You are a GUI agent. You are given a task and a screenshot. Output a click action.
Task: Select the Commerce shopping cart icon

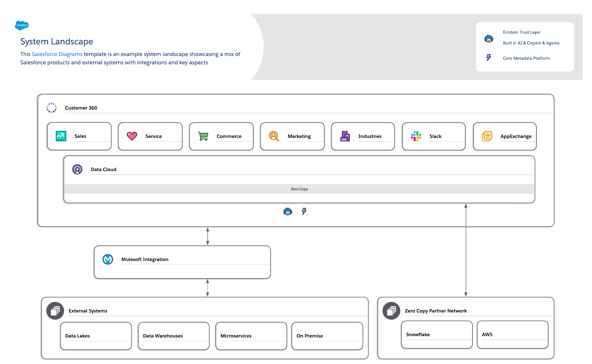[203, 136]
